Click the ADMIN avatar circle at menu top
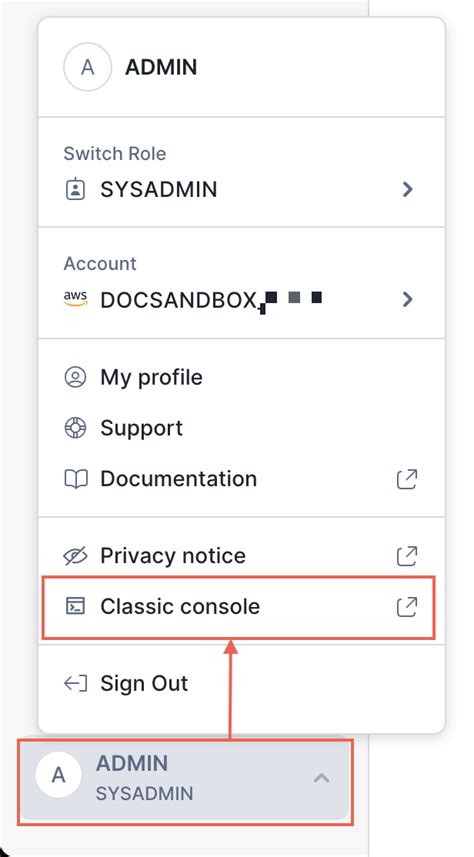Image resolution: width=474 pixels, height=857 pixels. 88,67
